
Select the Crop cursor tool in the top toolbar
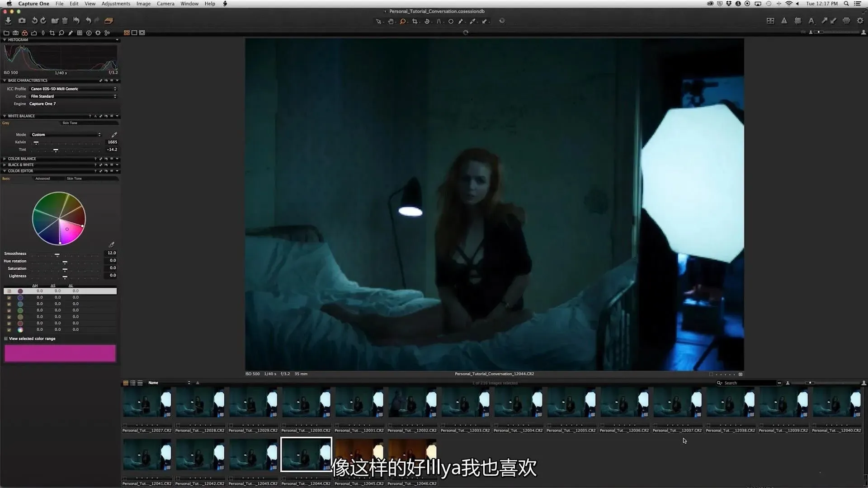415,21
